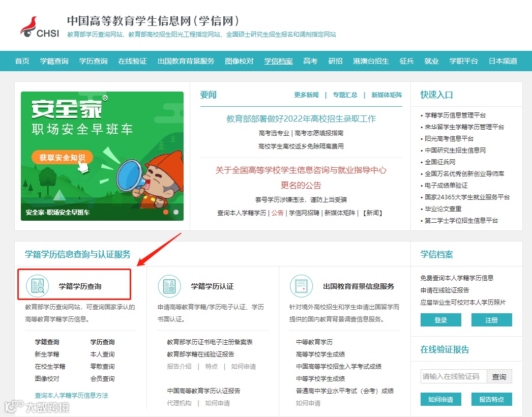Click the 新媒体矩阵 link in news header

[387, 95]
